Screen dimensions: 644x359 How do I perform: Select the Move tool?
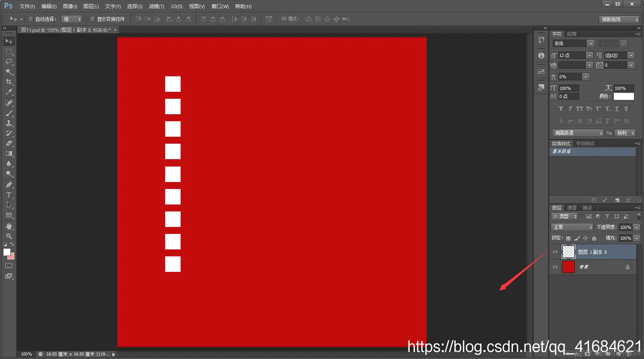[x=9, y=41]
